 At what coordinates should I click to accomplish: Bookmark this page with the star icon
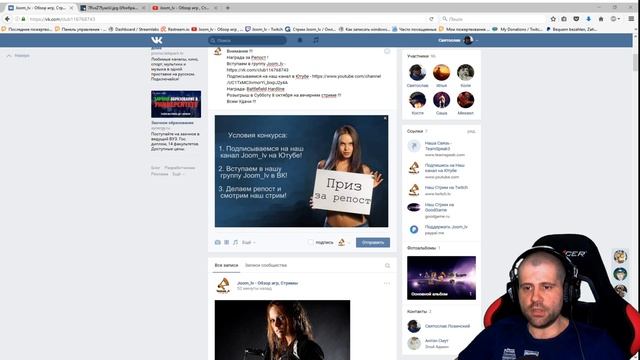pyautogui.click(x=553, y=19)
